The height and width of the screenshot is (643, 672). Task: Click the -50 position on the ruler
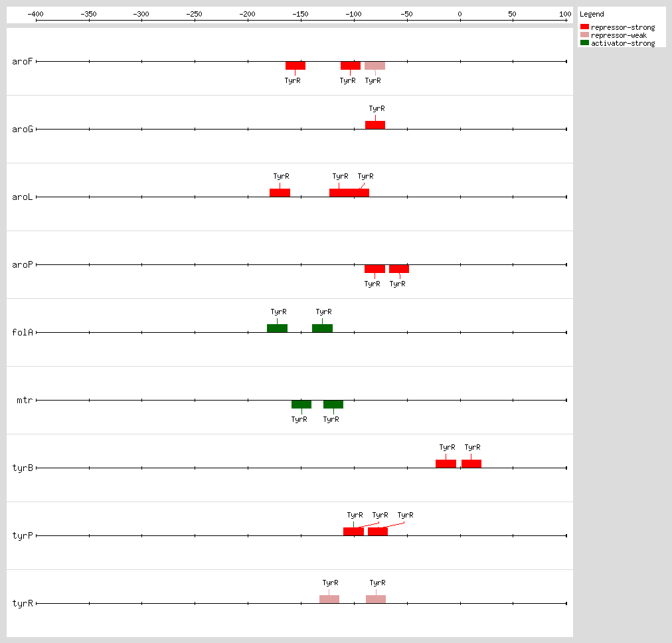406,14
